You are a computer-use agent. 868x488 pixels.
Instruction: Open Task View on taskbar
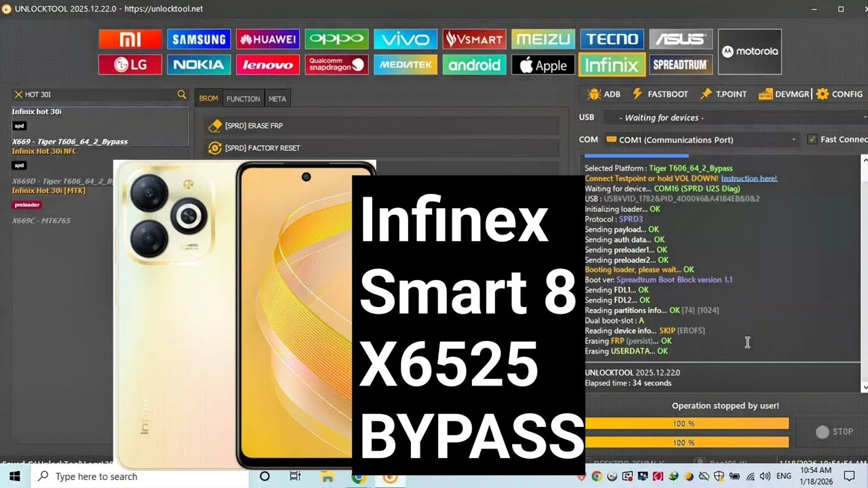tap(296, 476)
